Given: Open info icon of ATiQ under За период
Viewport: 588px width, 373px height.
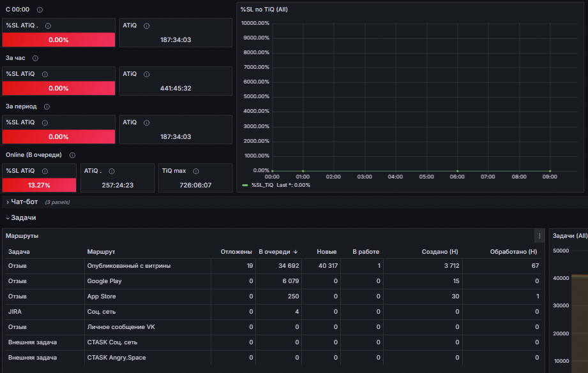Looking at the screenshot, I should pyautogui.click(x=147, y=123).
